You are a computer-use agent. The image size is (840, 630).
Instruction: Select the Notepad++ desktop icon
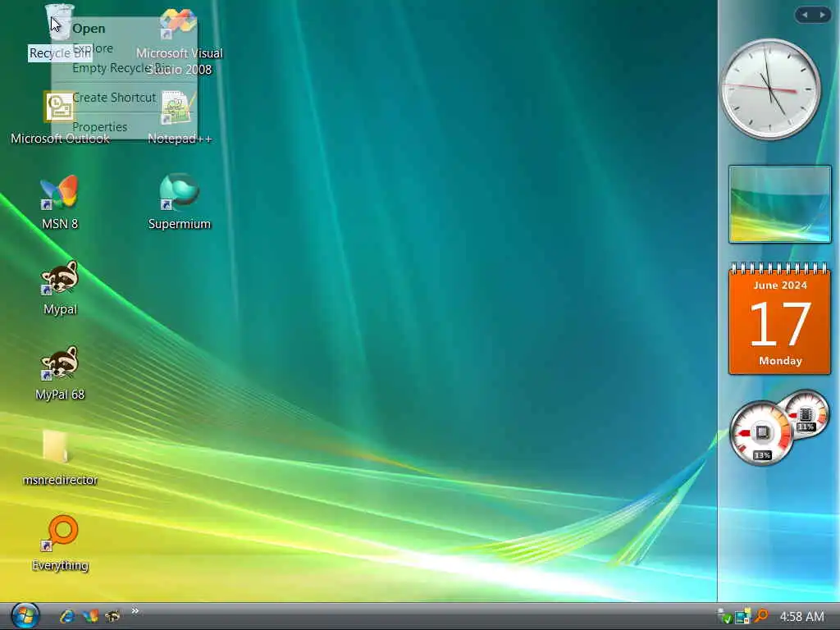[178, 107]
